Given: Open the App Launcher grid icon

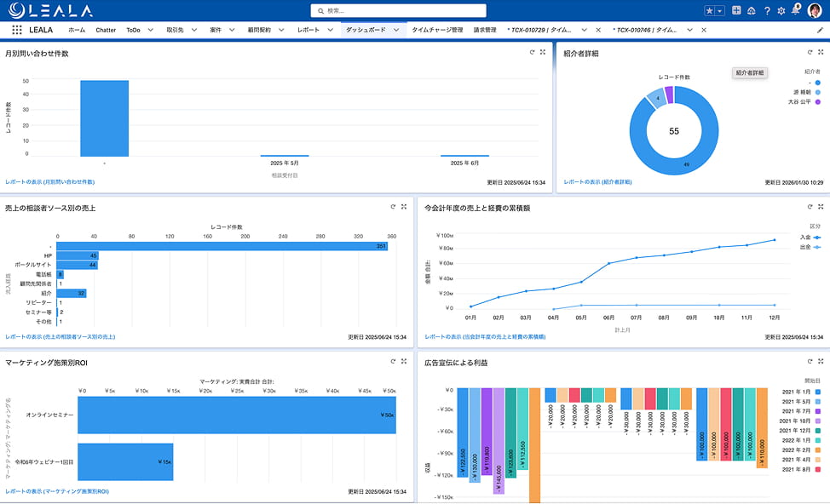Looking at the screenshot, I should click(17, 30).
